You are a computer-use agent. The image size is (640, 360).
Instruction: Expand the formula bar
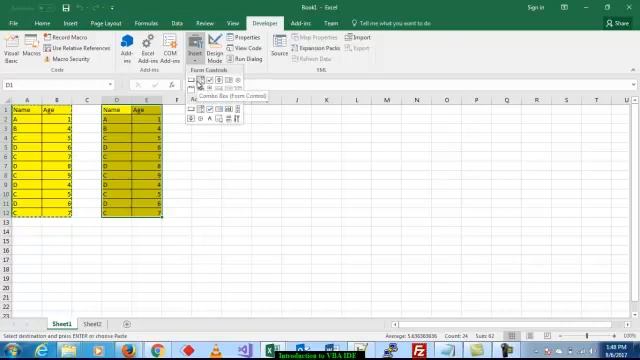633,85
